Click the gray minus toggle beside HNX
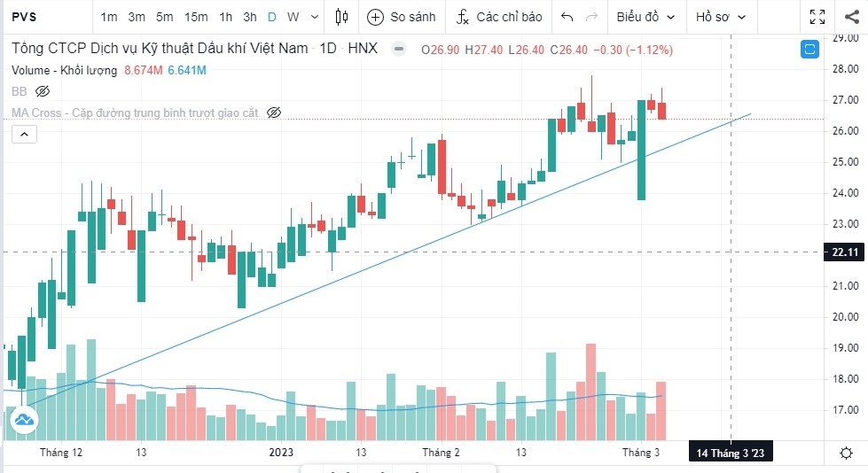868x473 pixels. tap(399, 50)
